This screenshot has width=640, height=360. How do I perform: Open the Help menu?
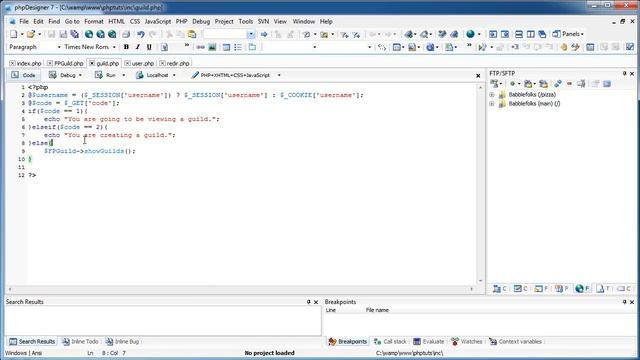(x=326, y=22)
